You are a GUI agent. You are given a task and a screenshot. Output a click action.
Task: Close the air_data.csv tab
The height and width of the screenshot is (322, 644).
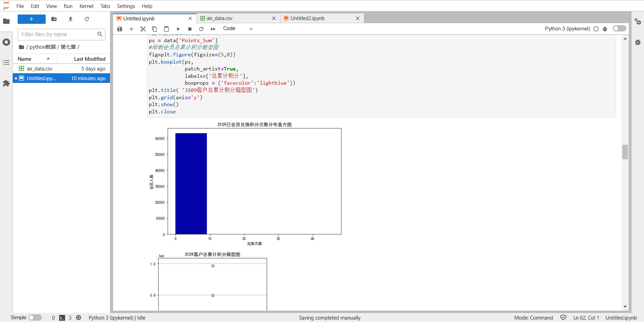[x=274, y=18]
